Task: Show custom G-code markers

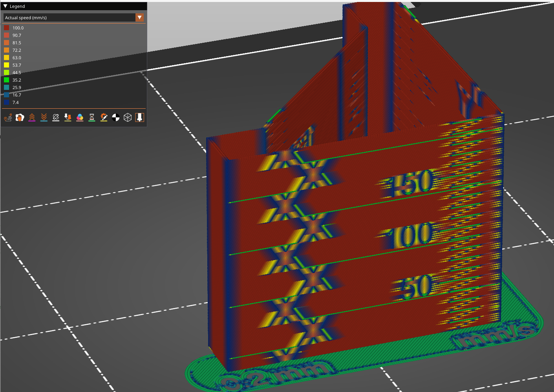Action: pyautogui.click(x=104, y=117)
